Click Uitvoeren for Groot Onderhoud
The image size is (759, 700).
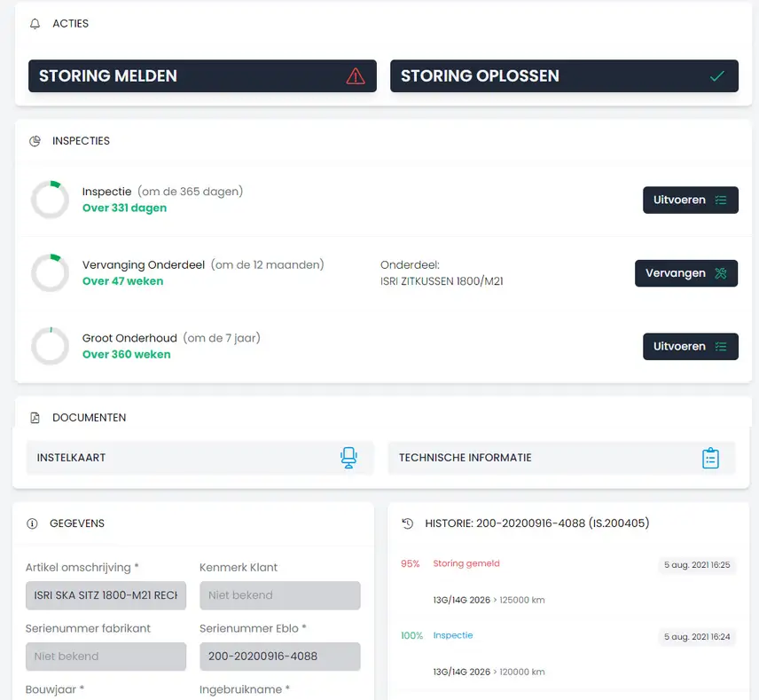click(690, 346)
